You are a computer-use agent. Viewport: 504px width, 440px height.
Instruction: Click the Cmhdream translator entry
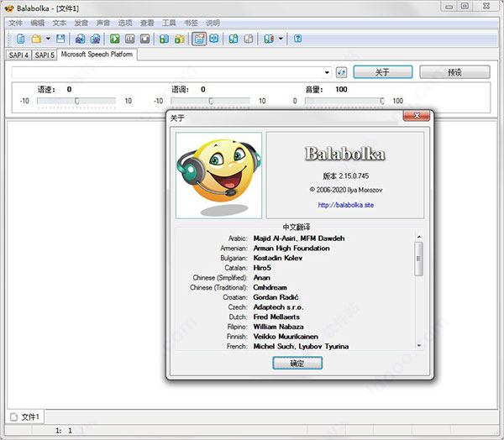tap(270, 288)
